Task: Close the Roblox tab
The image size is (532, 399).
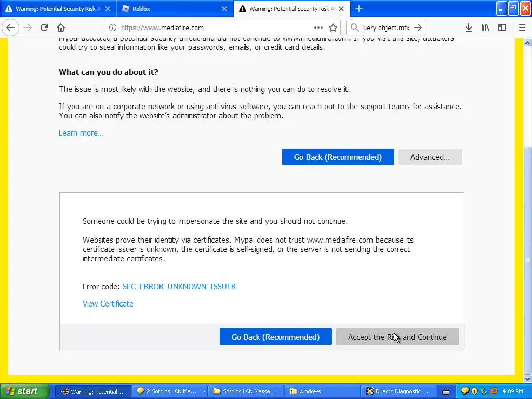Action: 224,9
